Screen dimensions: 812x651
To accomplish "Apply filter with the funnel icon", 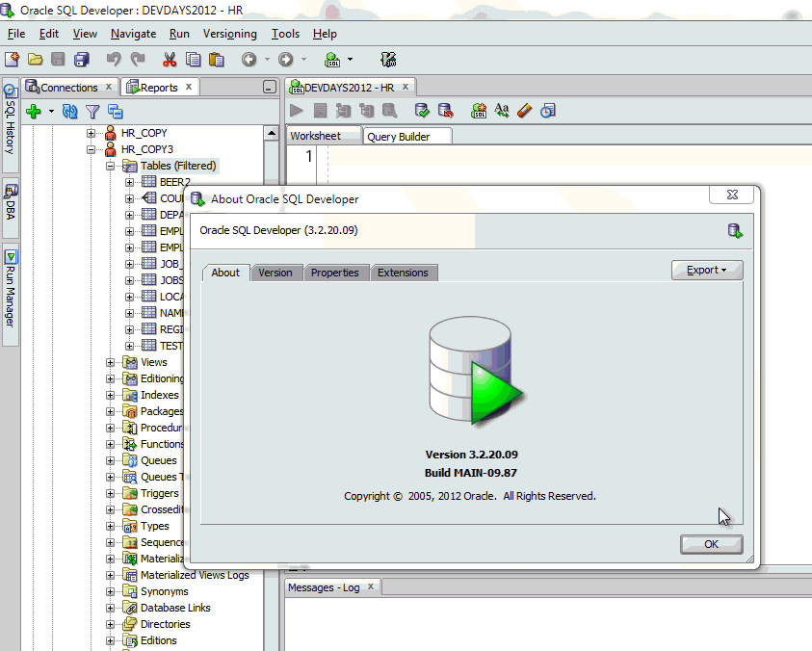I will pyautogui.click(x=92, y=112).
